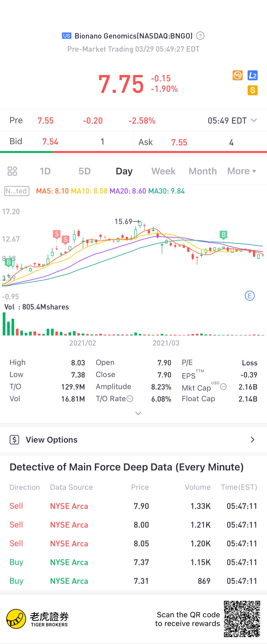Tap the QR code for rewards
Viewport: 267px width, 644px height.
pos(242,619)
